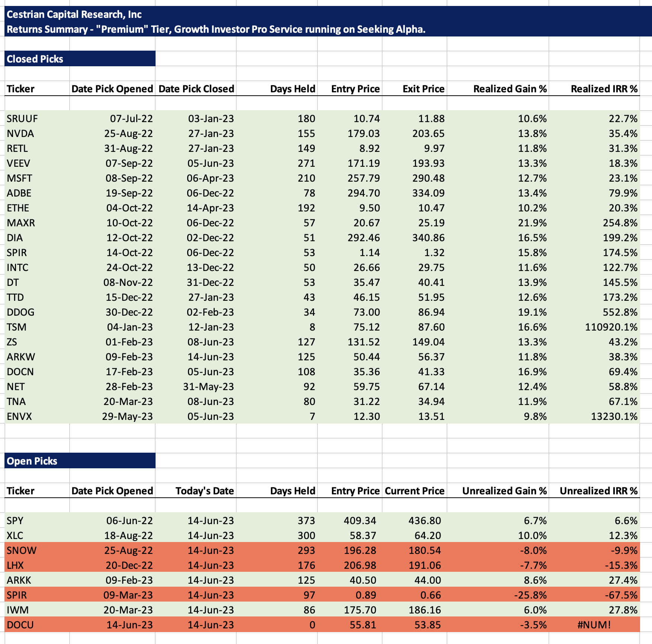Click the Unrealized IRR % column header

click(598, 491)
